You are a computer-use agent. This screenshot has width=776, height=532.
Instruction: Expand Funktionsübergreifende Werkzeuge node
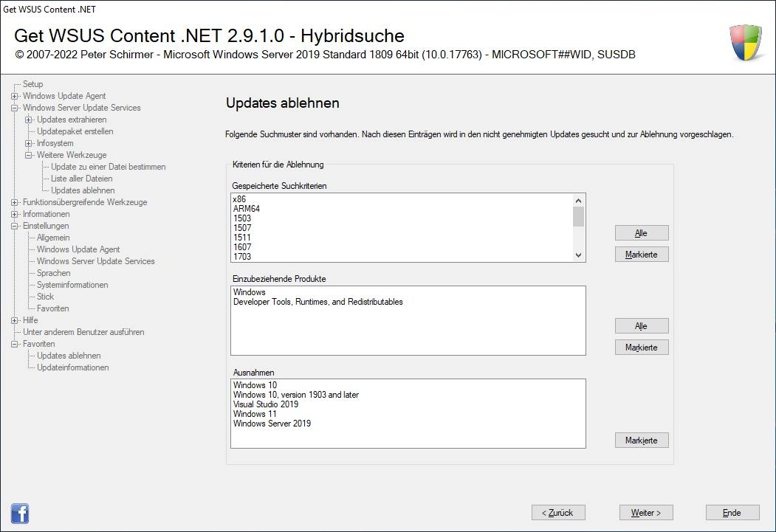click(x=14, y=202)
